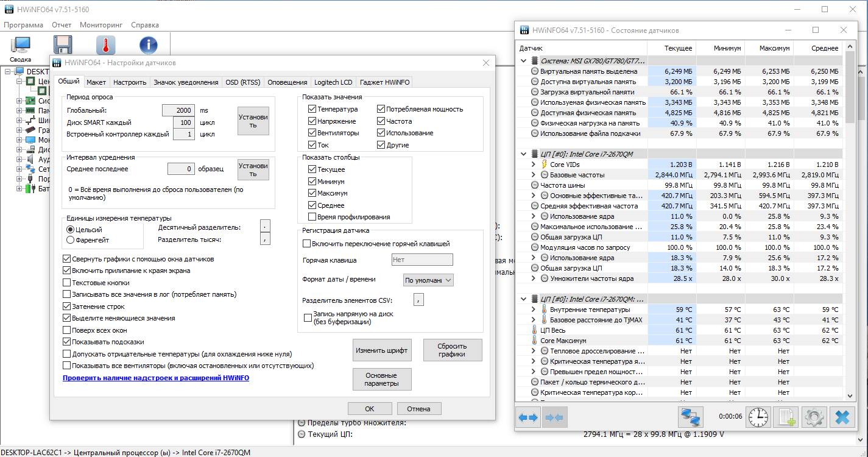
Task: Select the Цельсий radio button
Action: click(70, 230)
